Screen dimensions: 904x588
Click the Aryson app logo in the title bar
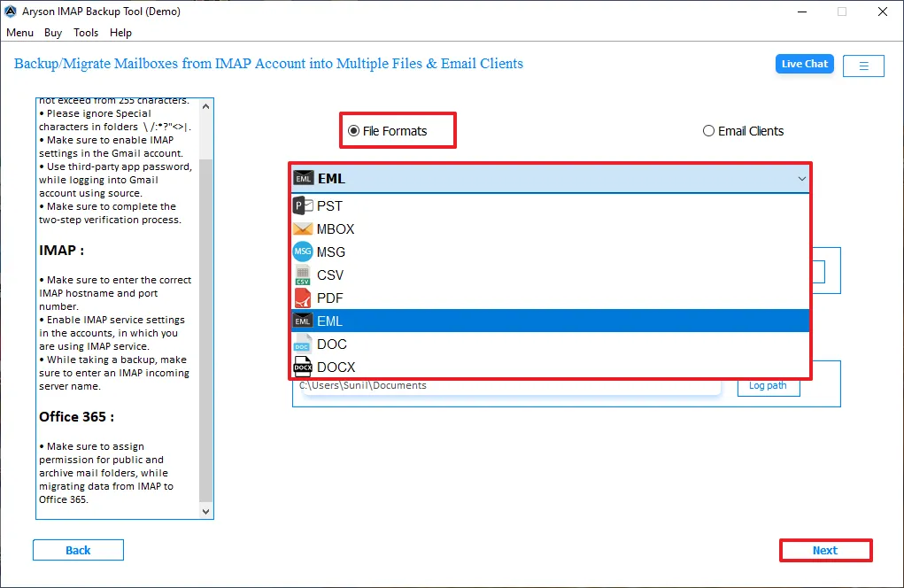click(x=11, y=12)
